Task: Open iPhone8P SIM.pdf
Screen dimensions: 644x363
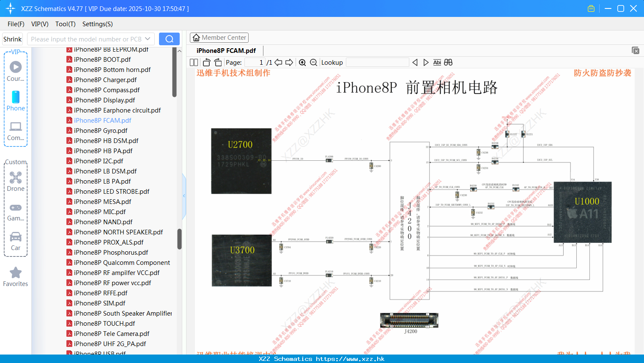Action: point(99,303)
